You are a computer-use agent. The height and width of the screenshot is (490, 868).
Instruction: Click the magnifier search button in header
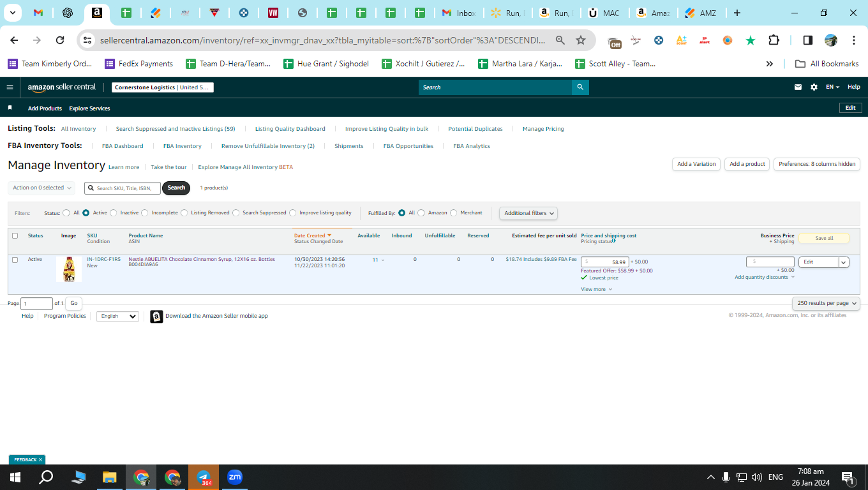click(580, 87)
